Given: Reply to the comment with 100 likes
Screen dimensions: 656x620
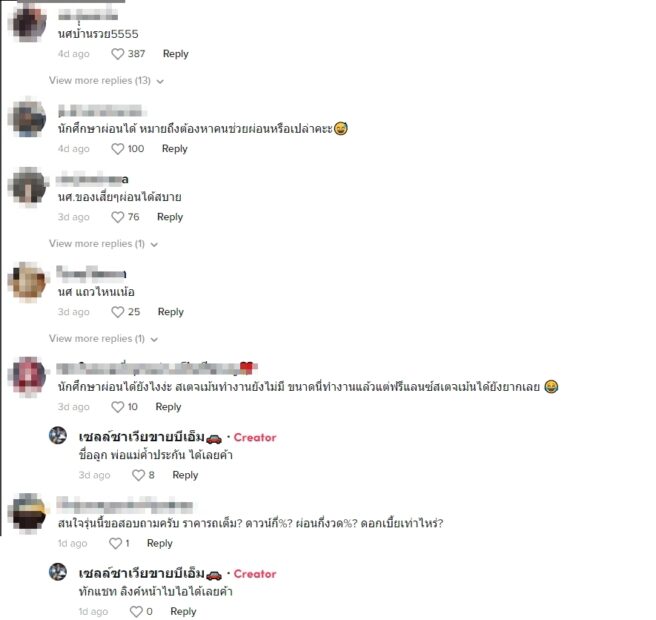Looking at the screenshot, I should [175, 149].
